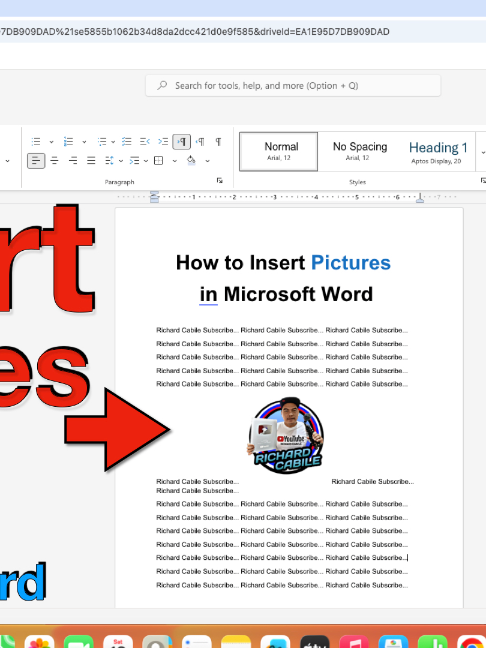486x648 pixels.
Task: Open FaceTime from the Dock
Action: (x=79, y=642)
